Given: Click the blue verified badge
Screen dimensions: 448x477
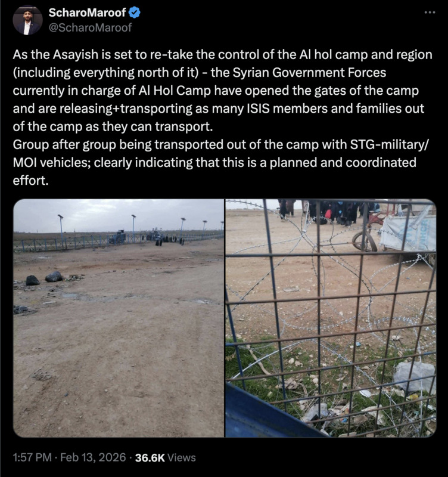Looking at the screenshot, I should click(x=135, y=13).
